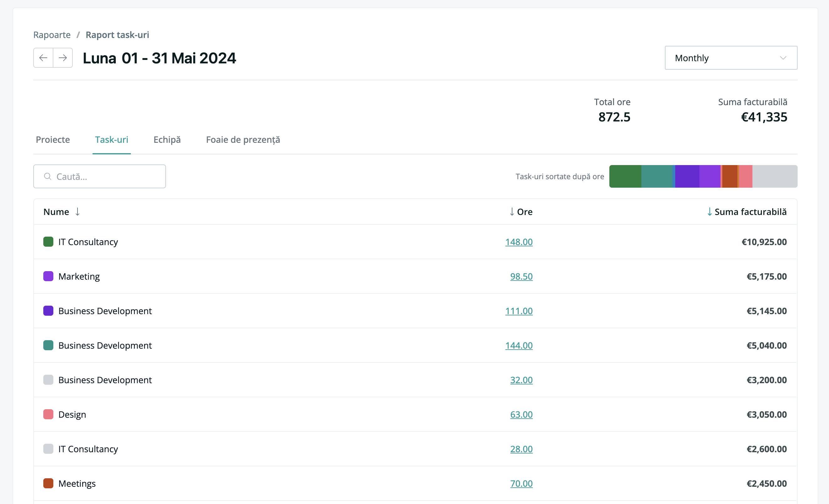Screen dimensions: 829x504
Task: Click teal segment of tasks bar
Action: pyautogui.click(x=657, y=176)
